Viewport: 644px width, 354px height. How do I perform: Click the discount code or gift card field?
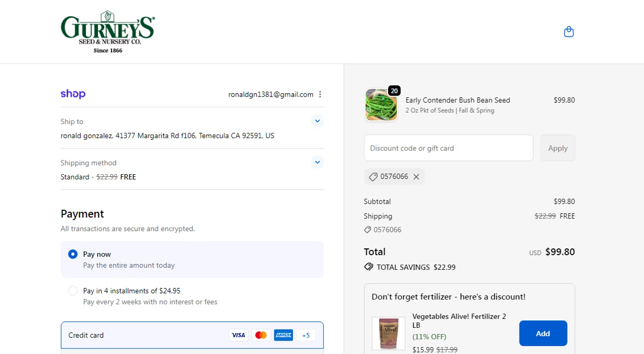[x=448, y=148]
